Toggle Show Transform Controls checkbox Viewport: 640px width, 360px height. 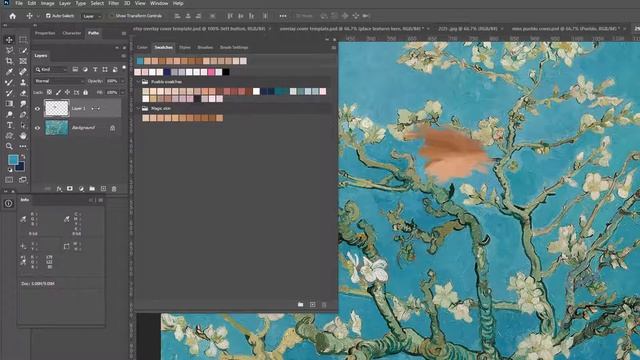click(x=111, y=16)
